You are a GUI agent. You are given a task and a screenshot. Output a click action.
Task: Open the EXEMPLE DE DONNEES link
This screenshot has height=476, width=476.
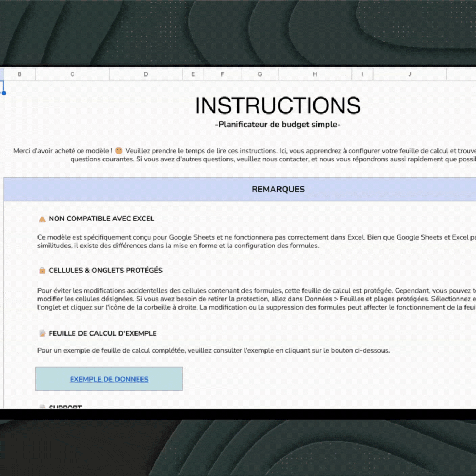109,379
